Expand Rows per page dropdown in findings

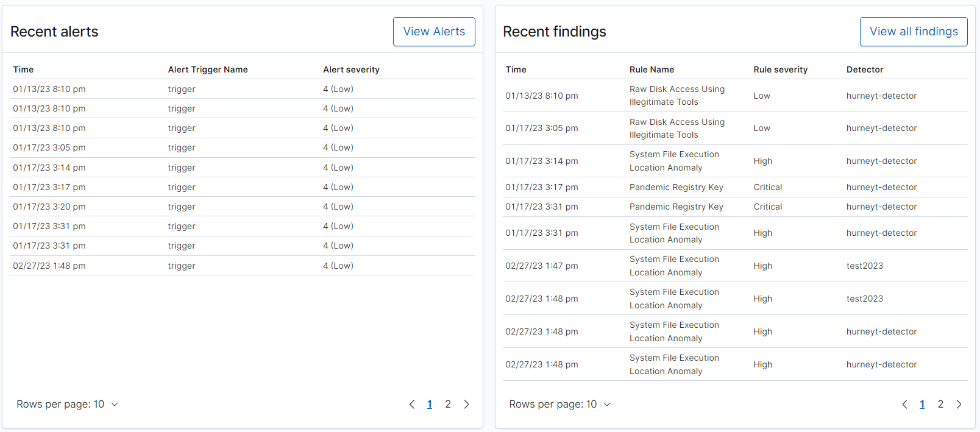point(559,405)
